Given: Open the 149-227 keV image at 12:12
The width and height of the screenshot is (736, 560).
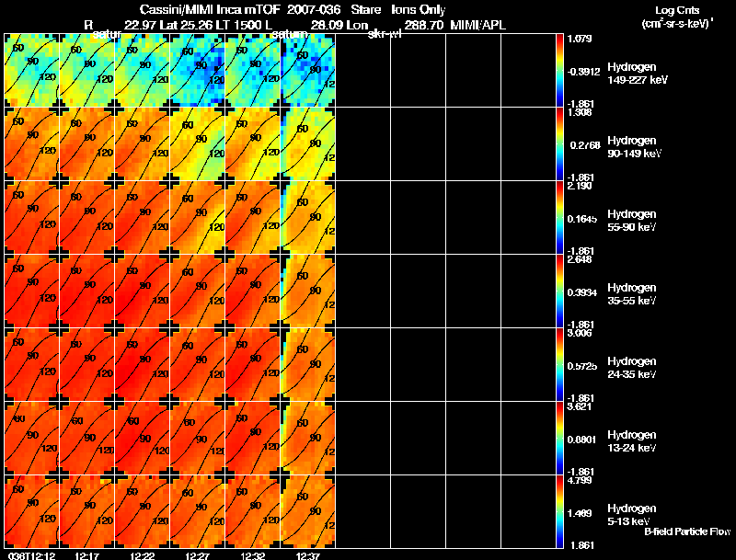Looking at the screenshot, I should [32, 71].
